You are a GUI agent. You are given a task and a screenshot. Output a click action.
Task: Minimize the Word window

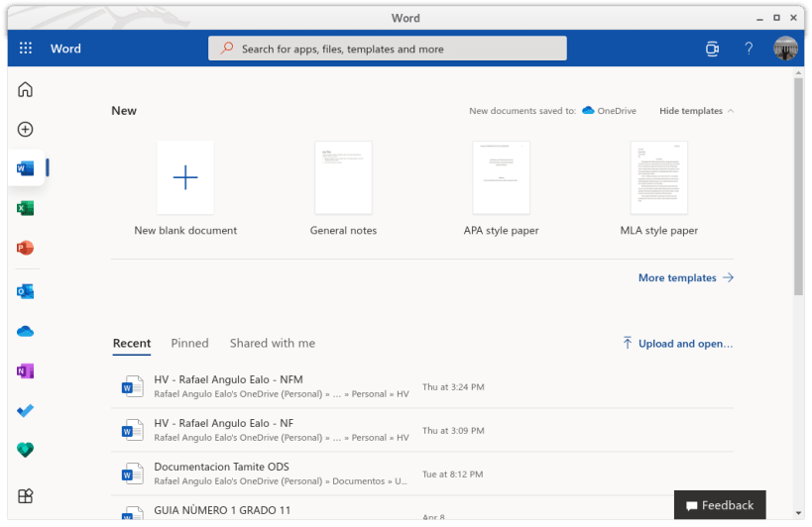(x=759, y=18)
